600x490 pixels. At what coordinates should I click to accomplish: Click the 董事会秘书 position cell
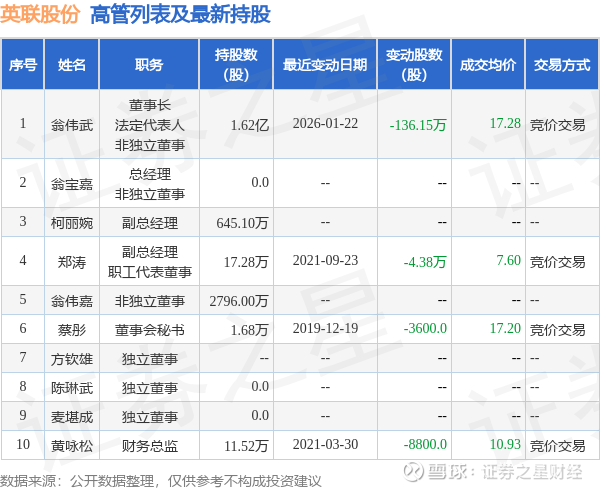[150, 330]
